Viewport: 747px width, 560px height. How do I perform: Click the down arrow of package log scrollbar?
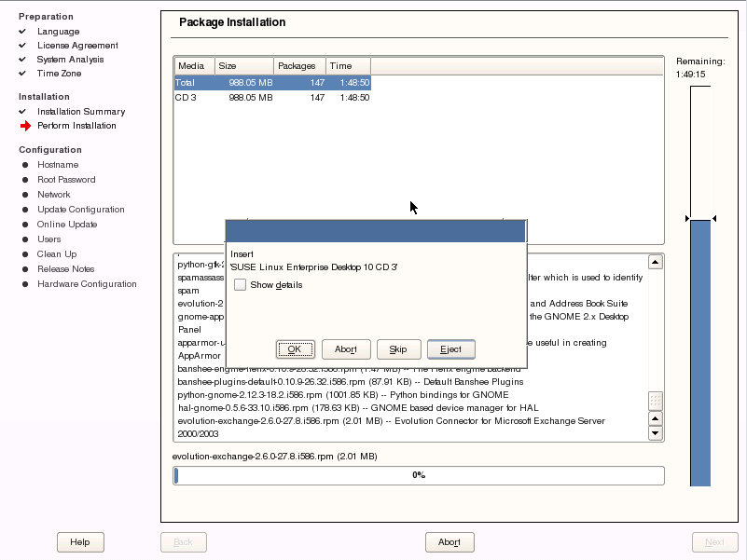click(656, 433)
